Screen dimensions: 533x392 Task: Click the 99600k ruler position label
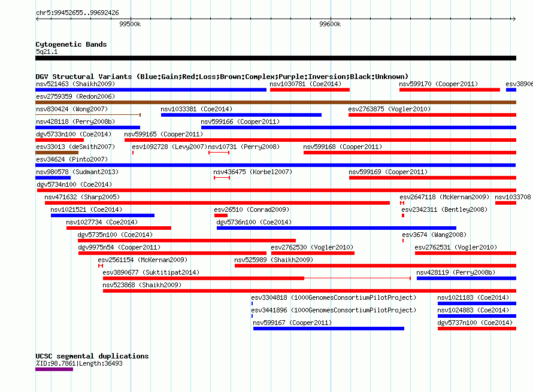tap(330, 24)
